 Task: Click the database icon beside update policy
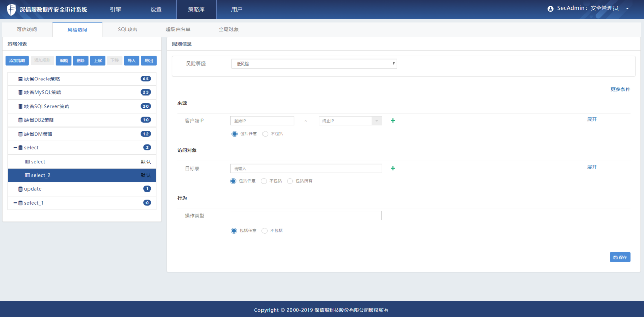point(20,189)
